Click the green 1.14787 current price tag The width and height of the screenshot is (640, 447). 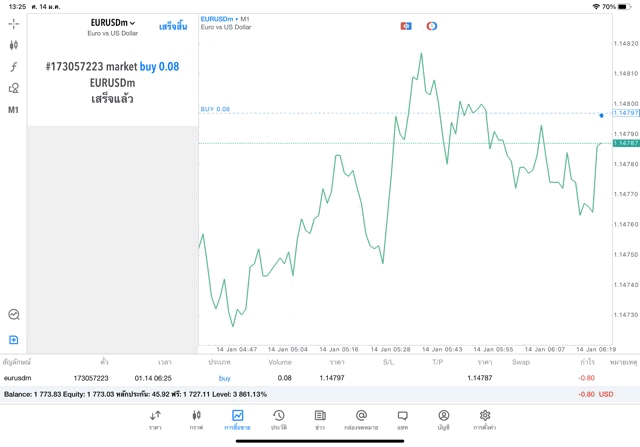(x=626, y=143)
